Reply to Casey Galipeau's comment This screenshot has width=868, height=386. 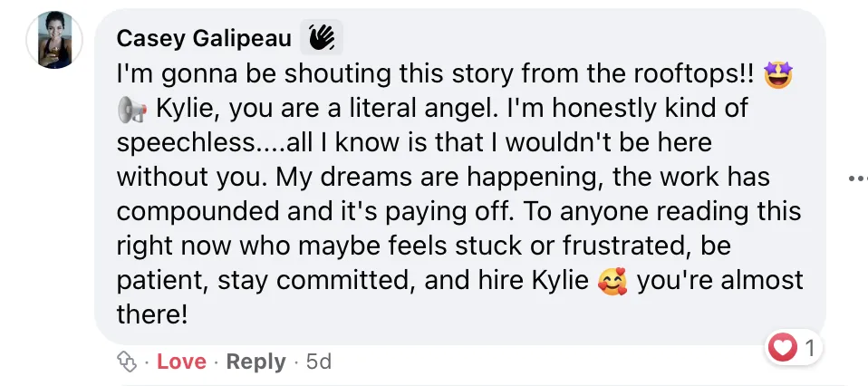click(256, 362)
